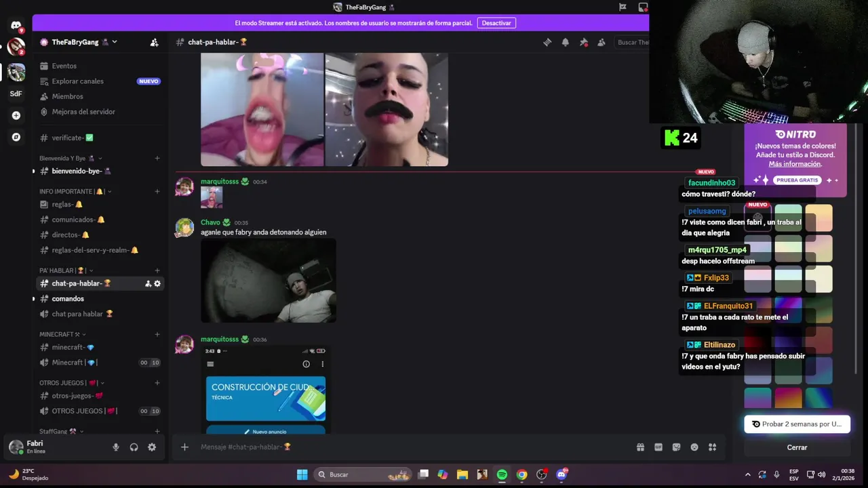Screen dimensions: 868x488
Task: Collapse the PA' HABLAR category
Action: click(x=67, y=270)
